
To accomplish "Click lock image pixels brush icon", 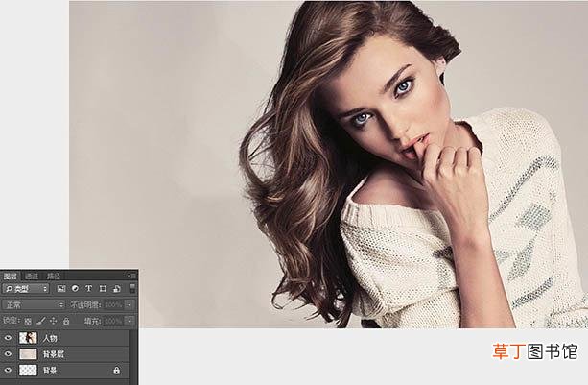I will [41, 321].
